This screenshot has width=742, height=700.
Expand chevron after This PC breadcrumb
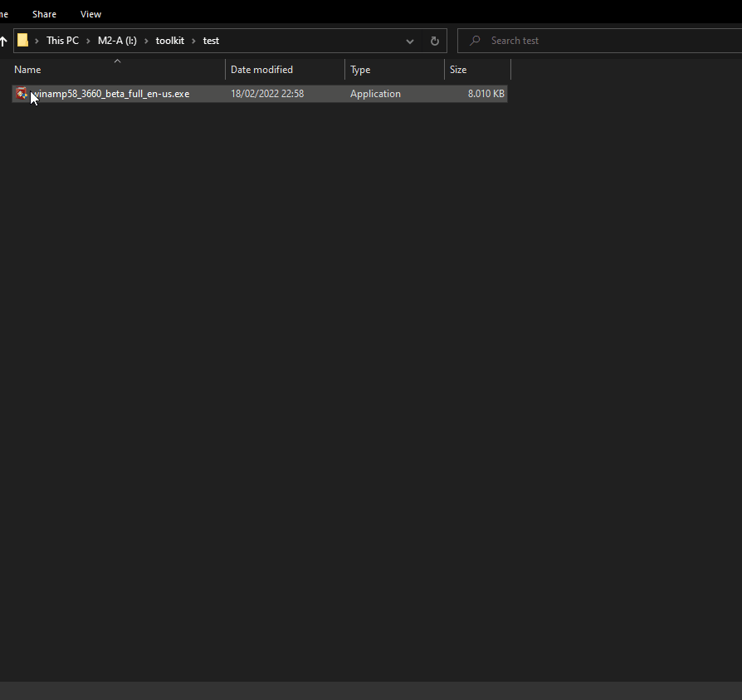click(x=88, y=41)
